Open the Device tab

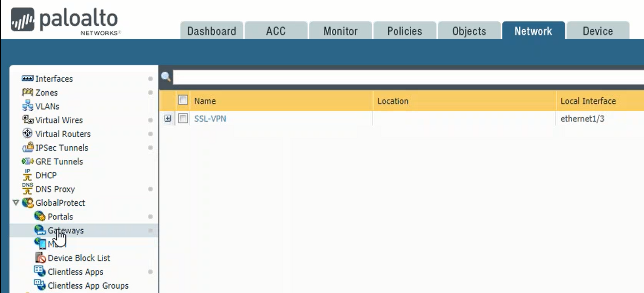(x=597, y=31)
